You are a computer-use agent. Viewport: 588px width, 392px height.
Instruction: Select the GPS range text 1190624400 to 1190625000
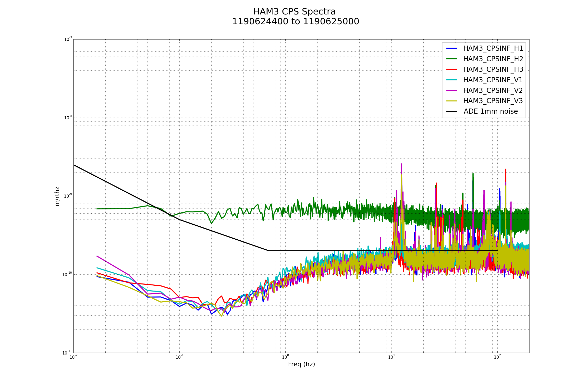click(x=295, y=22)
